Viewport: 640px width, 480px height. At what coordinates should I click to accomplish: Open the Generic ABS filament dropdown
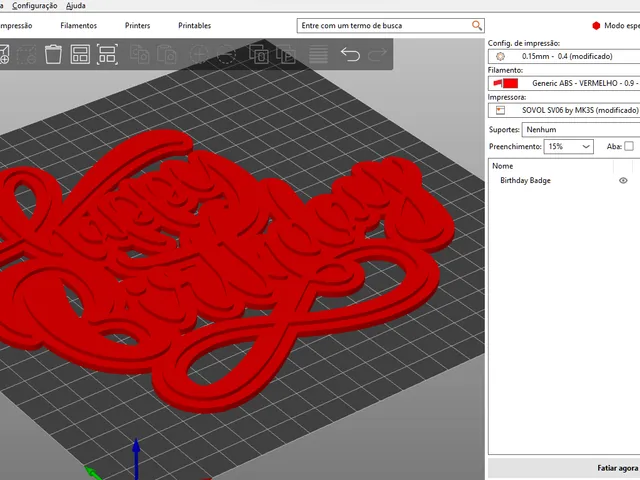(x=564, y=83)
